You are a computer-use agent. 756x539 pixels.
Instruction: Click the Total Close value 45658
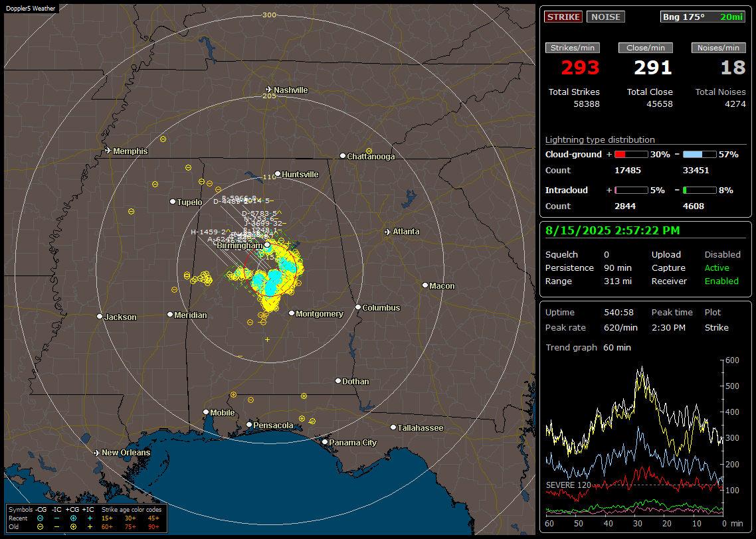click(659, 104)
